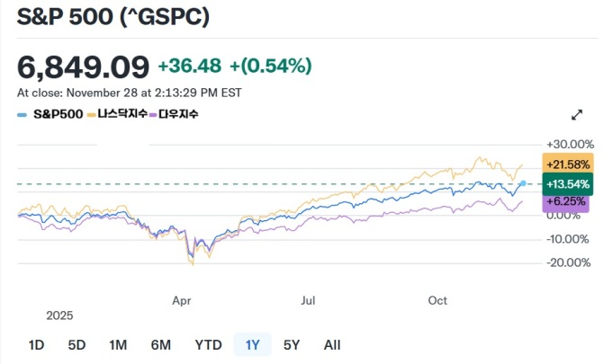
Task: Expand the chart to fullscreen
Action: click(x=577, y=115)
